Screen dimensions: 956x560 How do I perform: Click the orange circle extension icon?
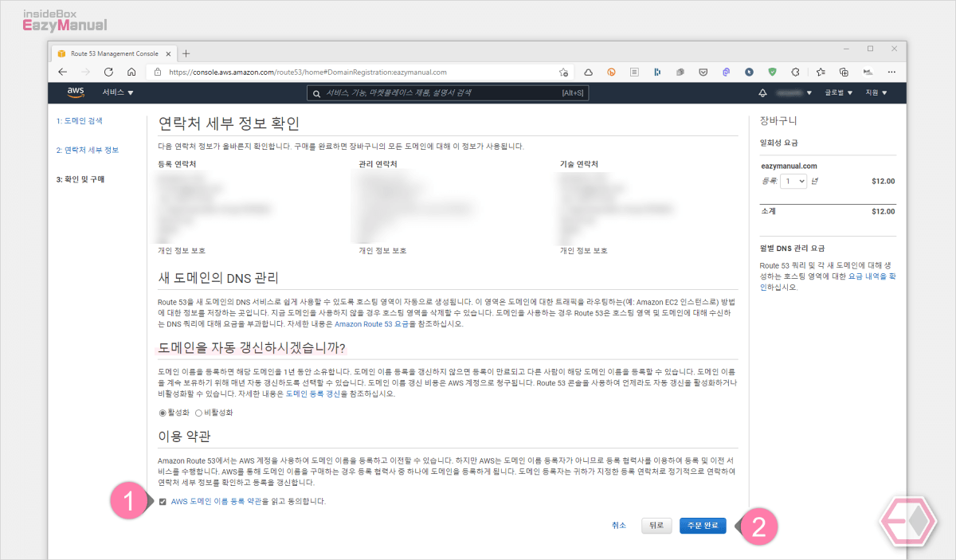612,72
